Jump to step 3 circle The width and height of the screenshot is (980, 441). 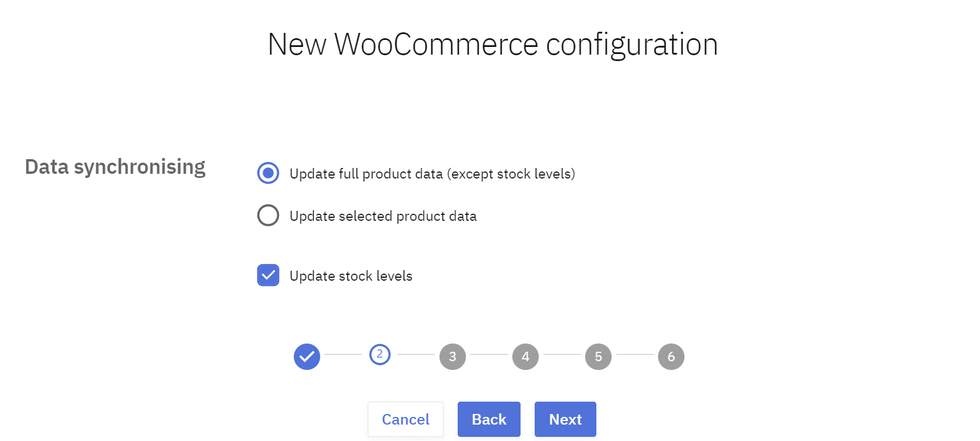point(452,356)
